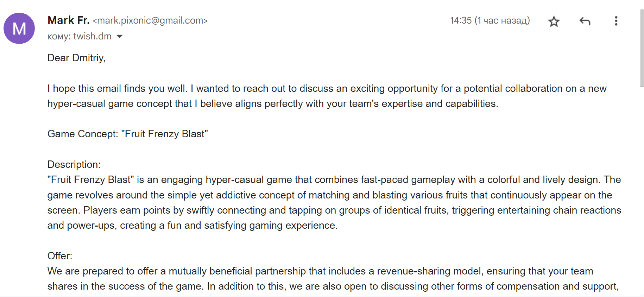Image resolution: width=644 pixels, height=297 pixels.
Task: Expand recipient details arrow beside twish.dm
Action: [120, 37]
